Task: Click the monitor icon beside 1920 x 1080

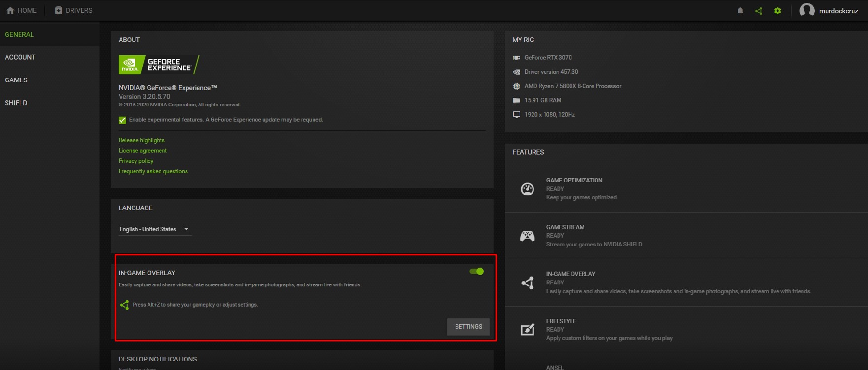Action: 516,115
